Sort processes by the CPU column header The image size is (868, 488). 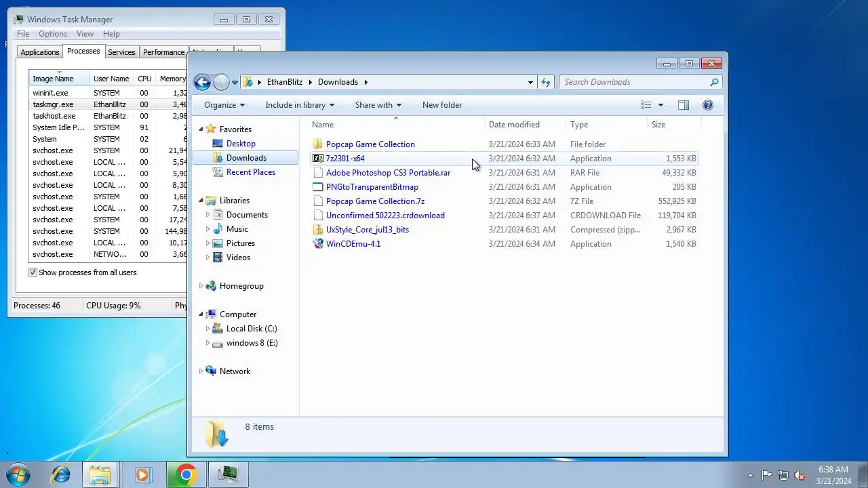145,79
